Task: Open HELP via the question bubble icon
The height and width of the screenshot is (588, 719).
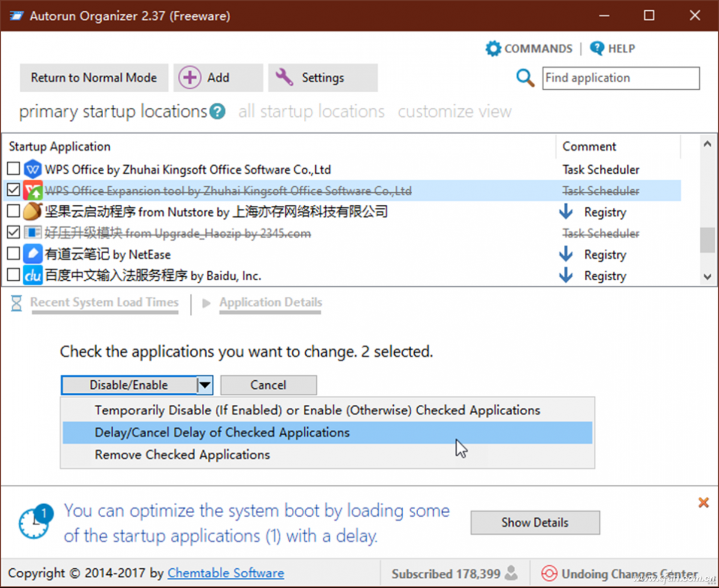Action: (597, 49)
